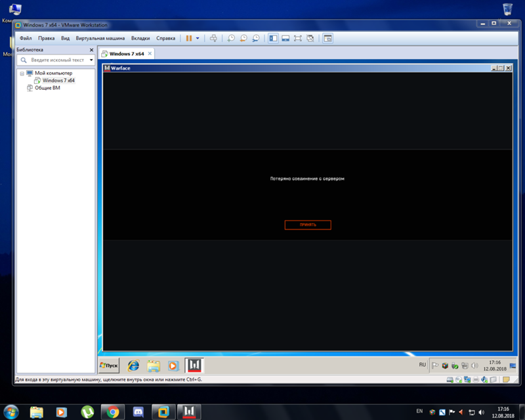Click VMware message log note icon

[506, 379]
